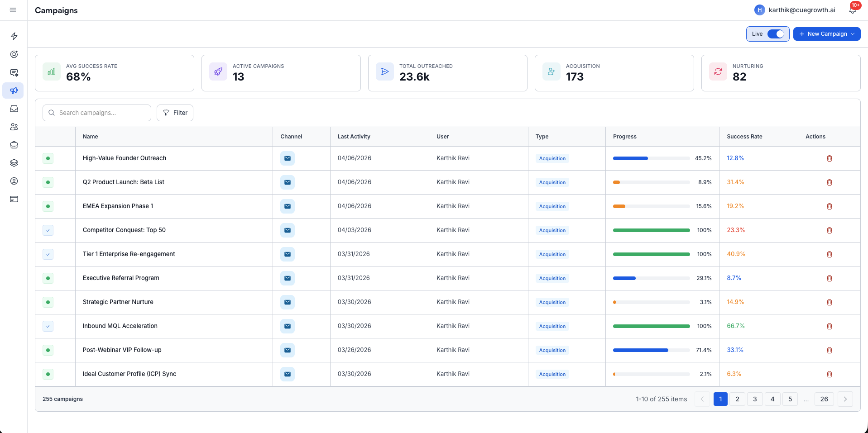Click status checkbox for Competitor Conquest: Top 50
The image size is (868, 433).
[x=48, y=230]
